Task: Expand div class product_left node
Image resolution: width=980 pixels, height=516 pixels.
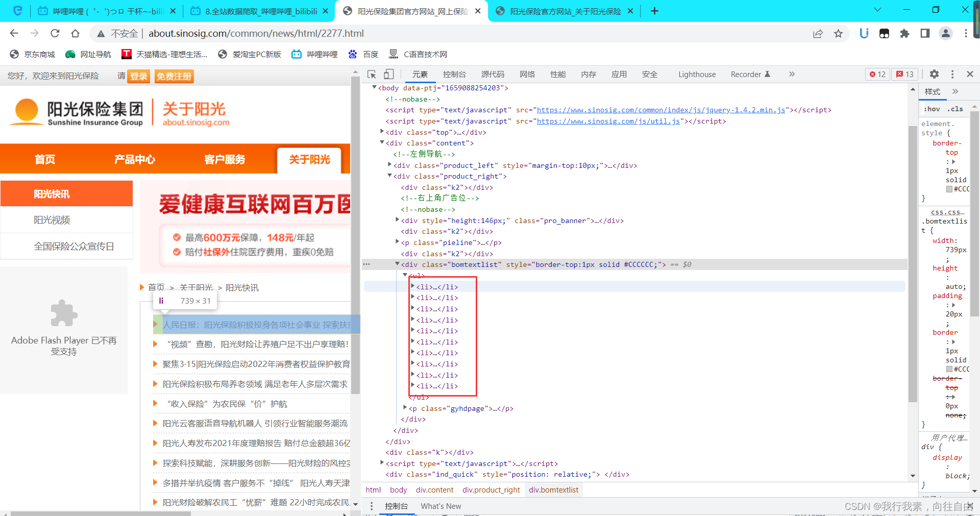Action: (389, 164)
